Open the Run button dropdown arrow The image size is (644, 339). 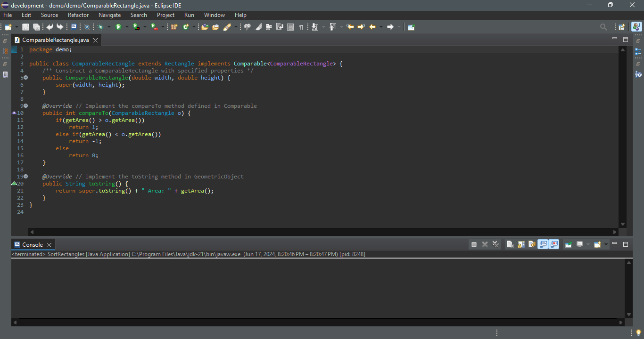pyautogui.click(x=126, y=27)
